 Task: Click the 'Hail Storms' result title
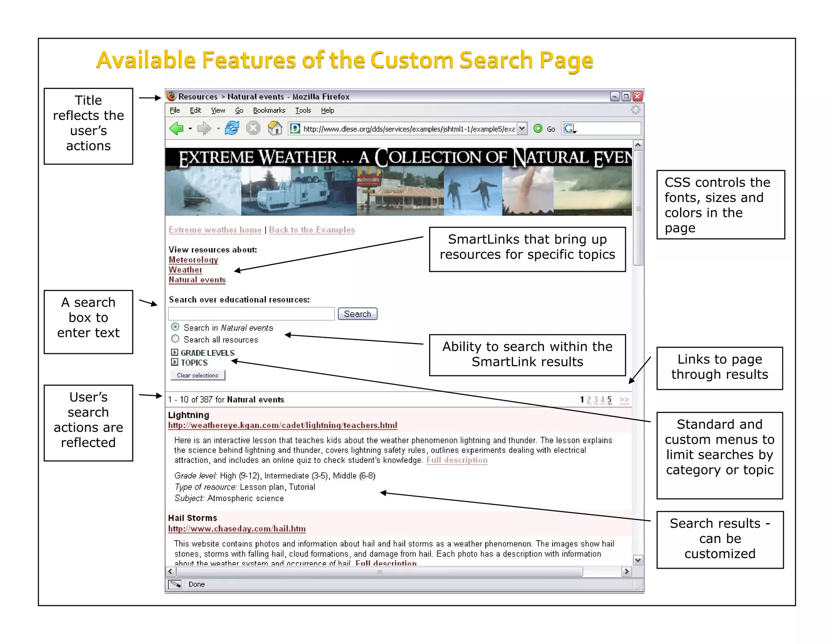(x=193, y=518)
